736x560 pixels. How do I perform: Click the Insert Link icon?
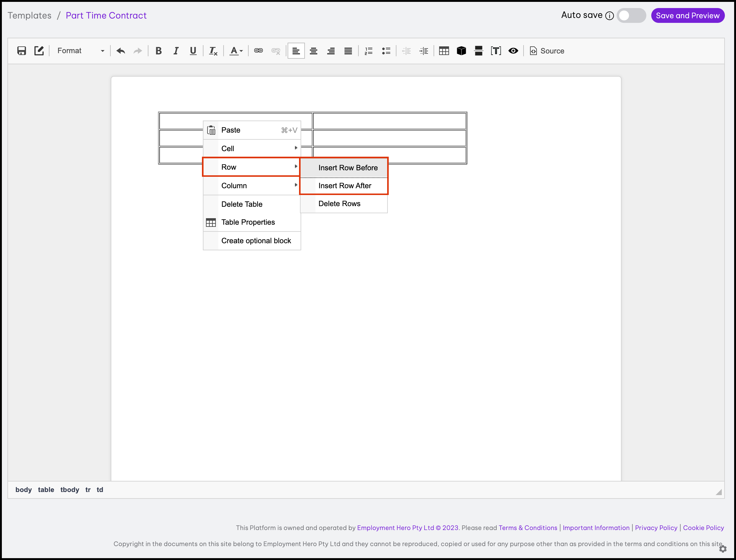258,51
